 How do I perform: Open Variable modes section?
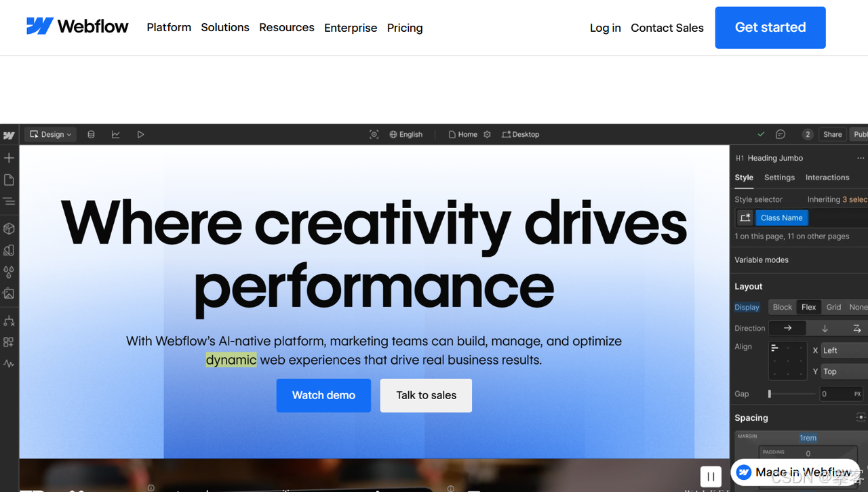click(x=762, y=260)
